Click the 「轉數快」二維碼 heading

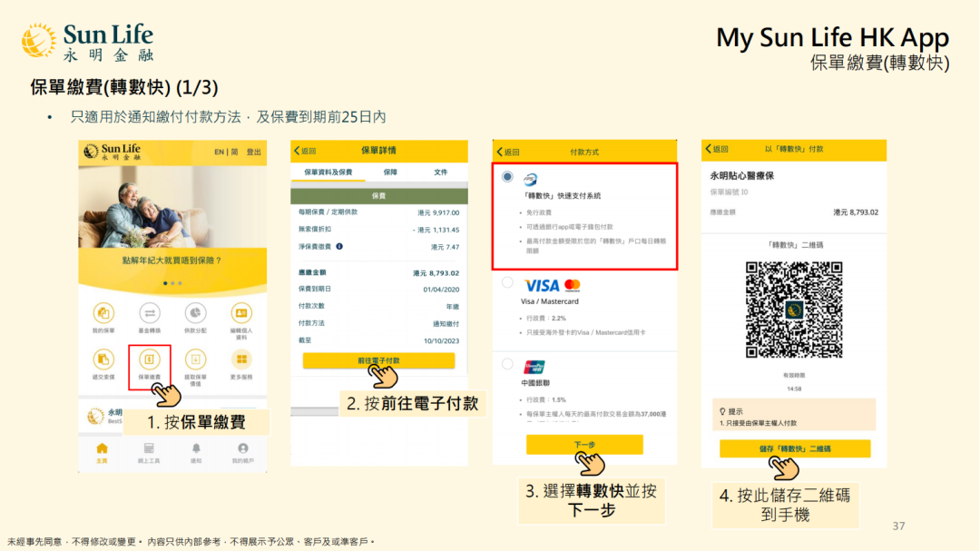[794, 244]
